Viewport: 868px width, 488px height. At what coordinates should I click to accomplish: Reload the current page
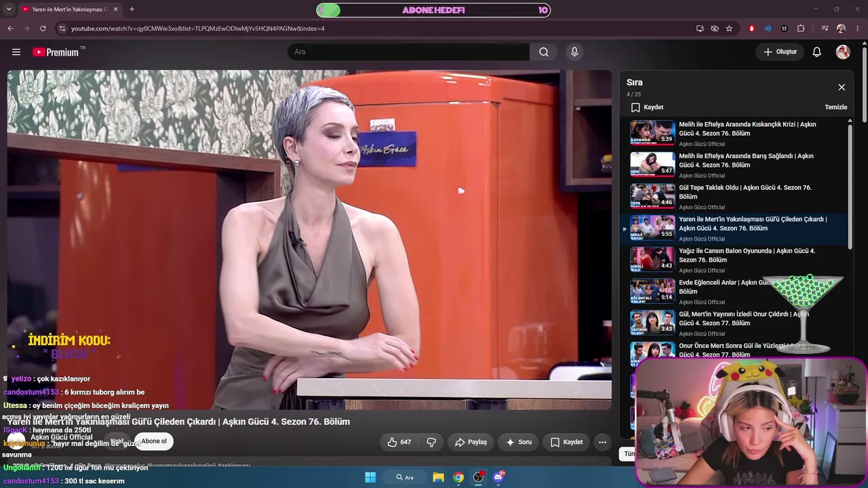coord(43,28)
